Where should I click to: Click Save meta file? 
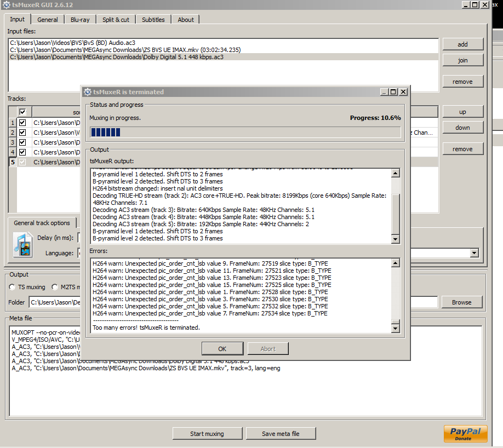pos(281,434)
